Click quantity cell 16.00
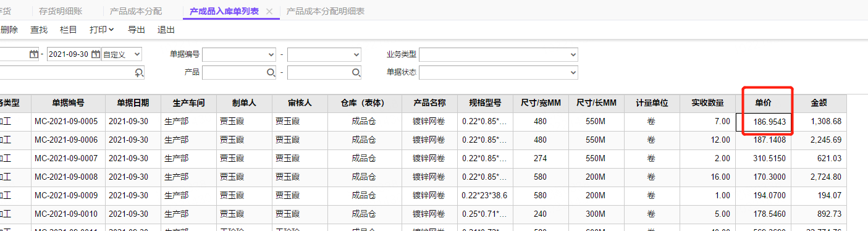The height and width of the screenshot is (231, 868). click(707, 177)
